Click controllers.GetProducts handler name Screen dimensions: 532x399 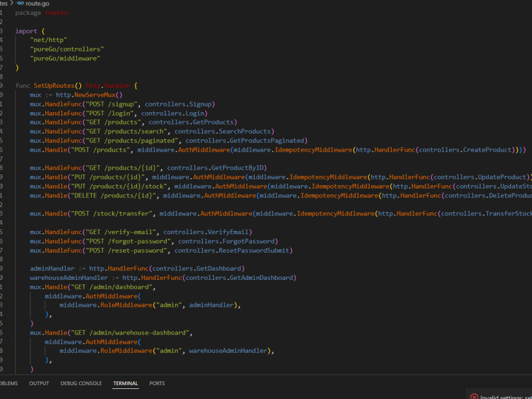pyautogui.click(x=191, y=122)
